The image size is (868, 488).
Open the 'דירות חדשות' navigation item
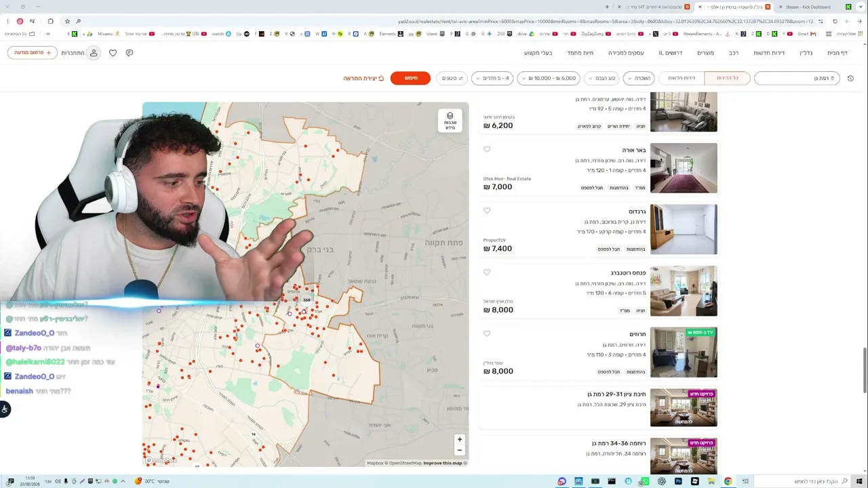[769, 53]
